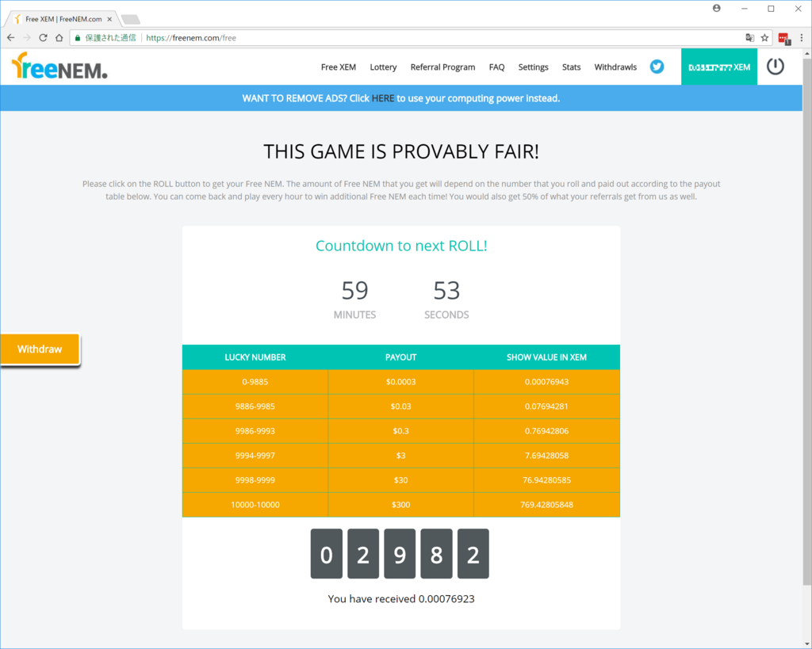Click the browser forward arrow
812x649 pixels.
pos(27,38)
